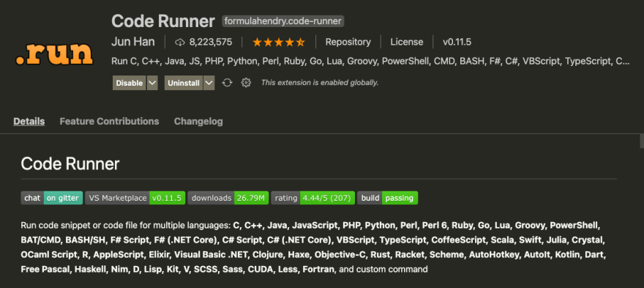Click the chat on gitter badge
644x288 pixels.
tap(52, 198)
